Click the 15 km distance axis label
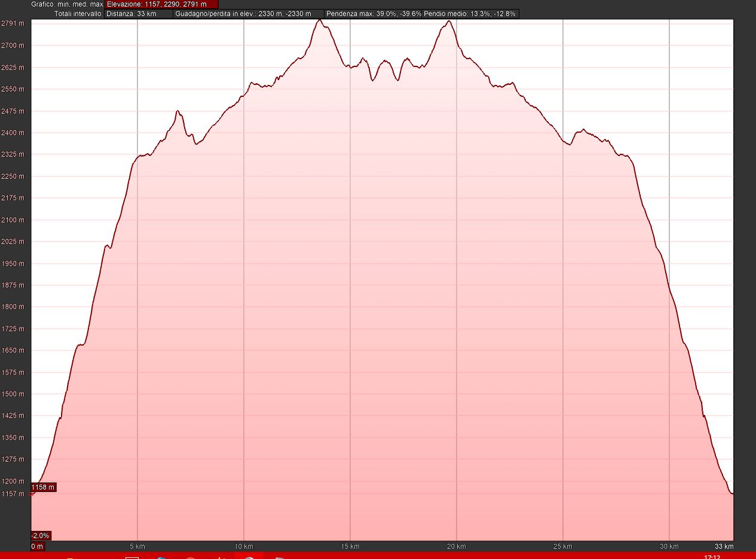The width and height of the screenshot is (756, 559). [350, 546]
